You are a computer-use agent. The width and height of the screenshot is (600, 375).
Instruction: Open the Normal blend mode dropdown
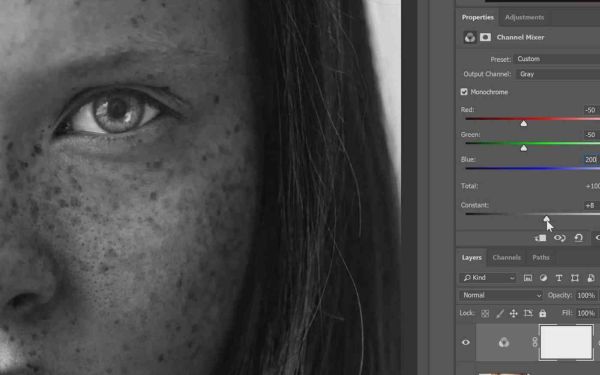[x=501, y=295]
